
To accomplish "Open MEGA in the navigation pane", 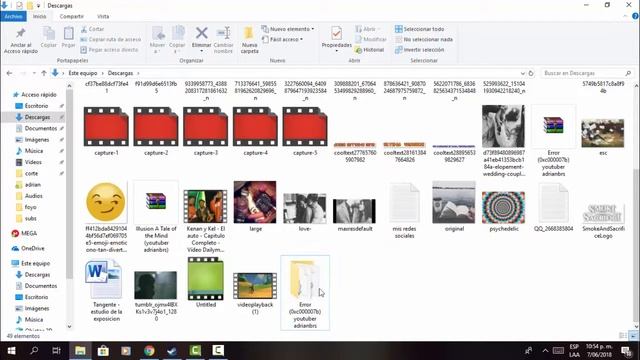I will pyautogui.click(x=24, y=233).
